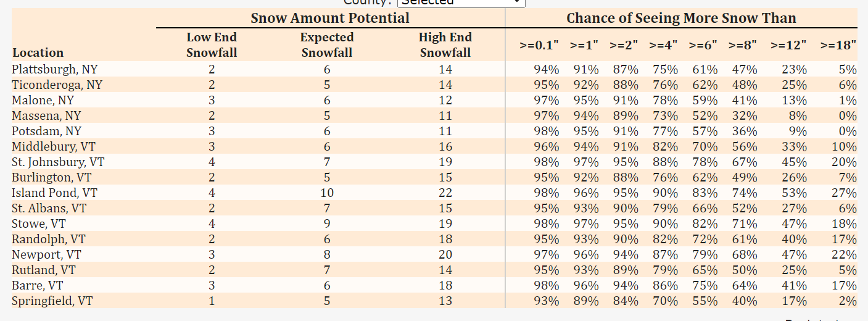Image resolution: width=868 pixels, height=321 pixels.
Task: Click the Snow Amount Potential heading
Action: click(x=330, y=18)
